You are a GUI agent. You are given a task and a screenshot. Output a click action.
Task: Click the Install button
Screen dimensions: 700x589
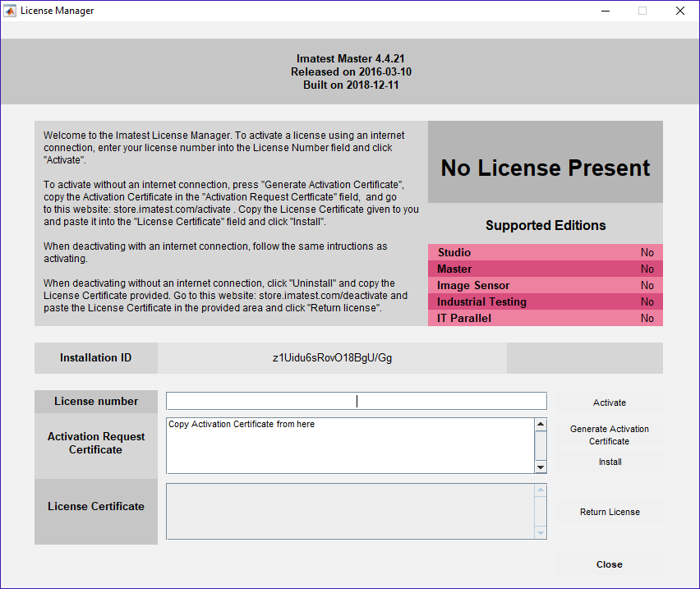point(610,462)
